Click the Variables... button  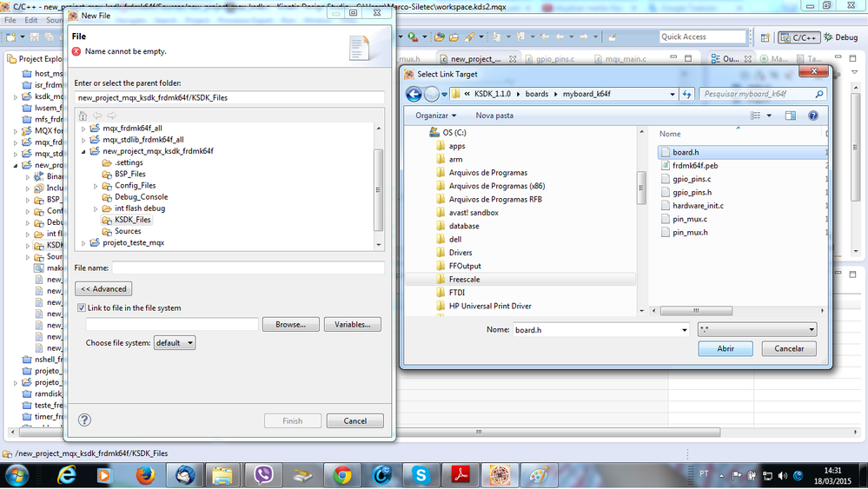(x=353, y=325)
